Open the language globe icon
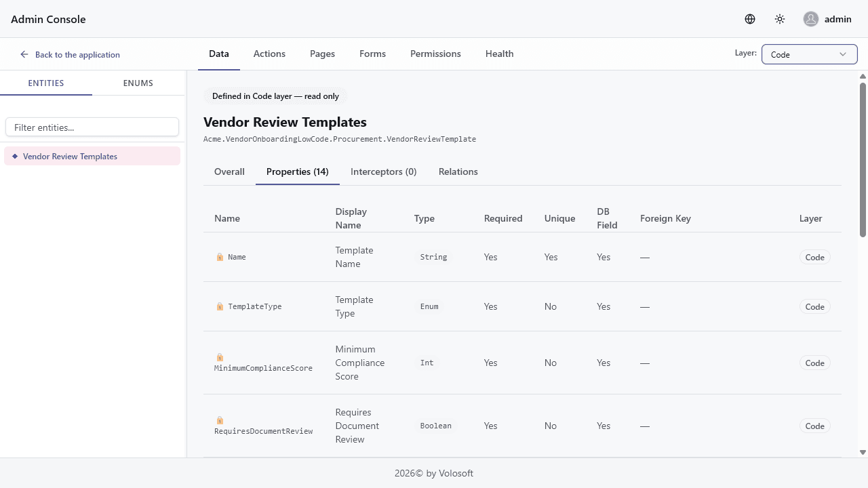This screenshot has height=488, width=868. (x=750, y=19)
